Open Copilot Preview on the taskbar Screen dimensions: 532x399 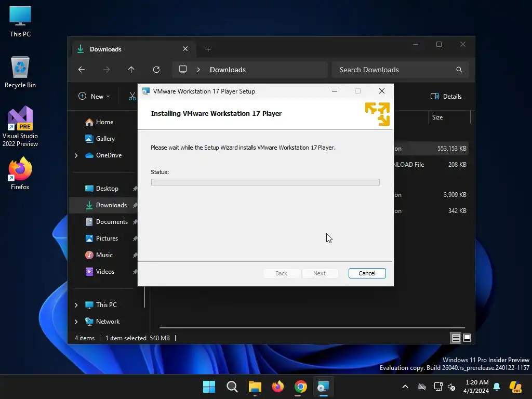click(x=516, y=387)
